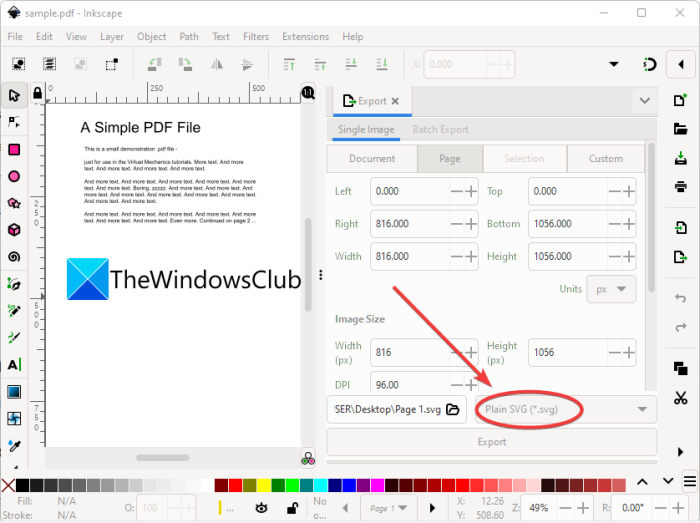
Task: Toggle display mode eye icon in status bar
Action: (261, 508)
